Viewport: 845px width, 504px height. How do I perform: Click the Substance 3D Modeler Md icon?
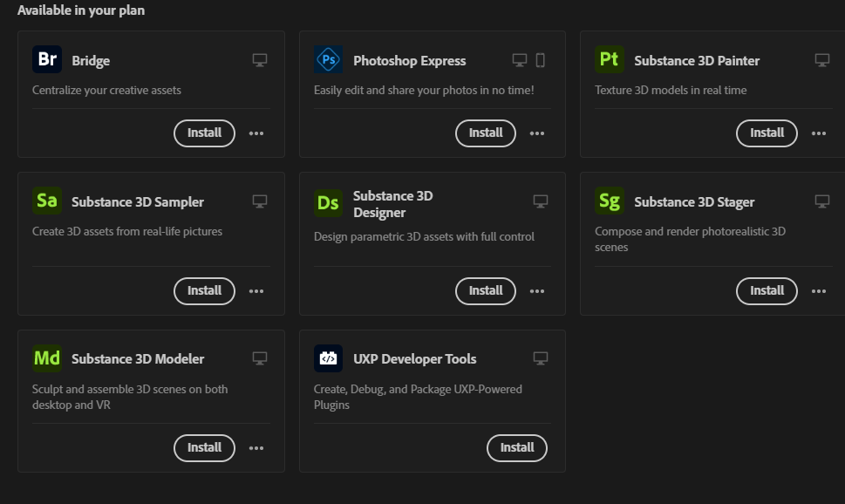47,358
